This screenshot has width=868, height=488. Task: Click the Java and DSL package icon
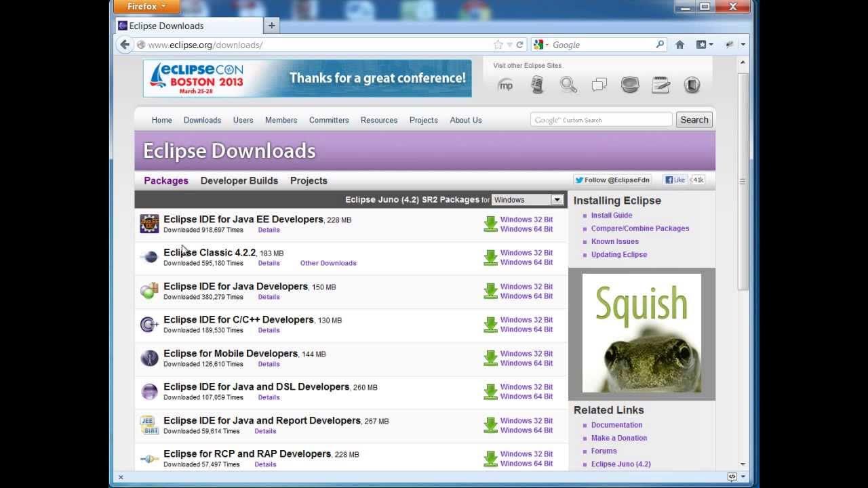coord(149,391)
